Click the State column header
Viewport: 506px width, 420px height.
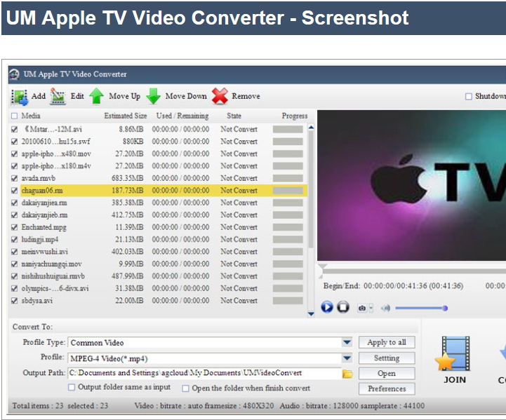tap(234, 116)
